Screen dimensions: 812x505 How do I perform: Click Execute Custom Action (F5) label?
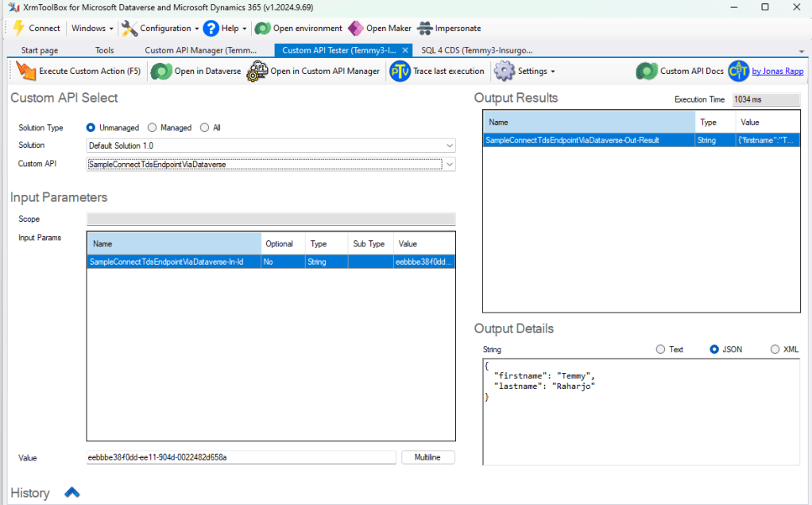90,71
